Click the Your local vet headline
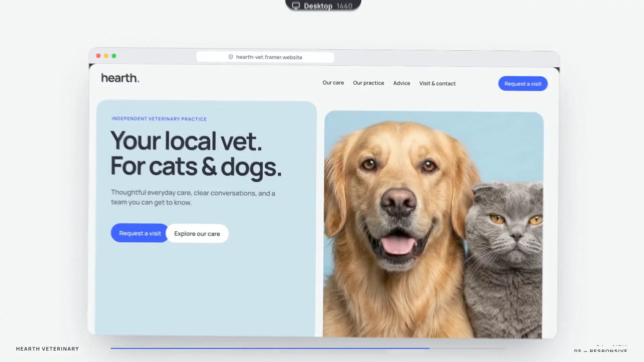 click(x=196, y=154)
